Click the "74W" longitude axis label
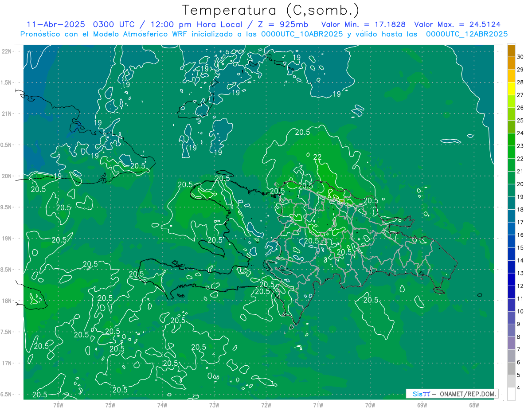532x411 pixels. click(x=162, y=405)
